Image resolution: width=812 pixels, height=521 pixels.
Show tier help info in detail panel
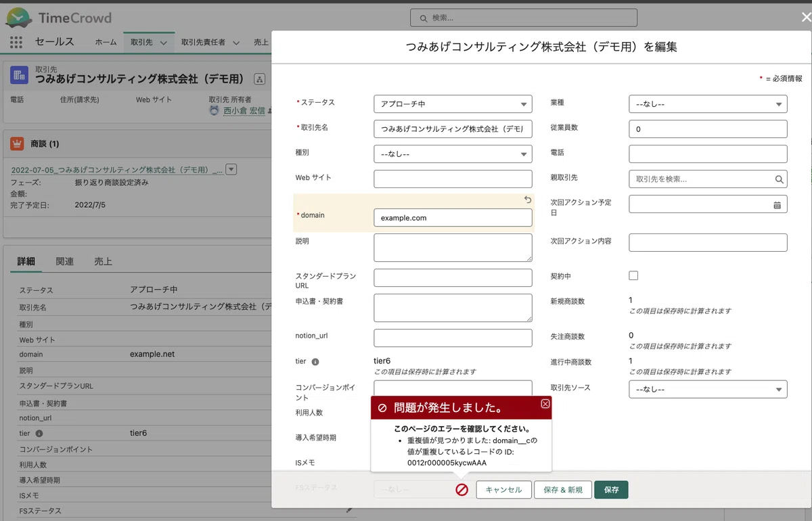point(39,433)
